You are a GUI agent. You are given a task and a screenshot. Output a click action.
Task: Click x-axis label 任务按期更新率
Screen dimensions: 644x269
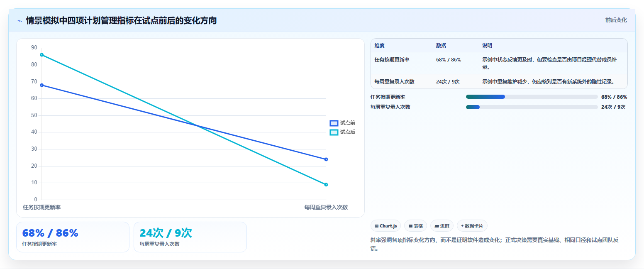(41, 207)
